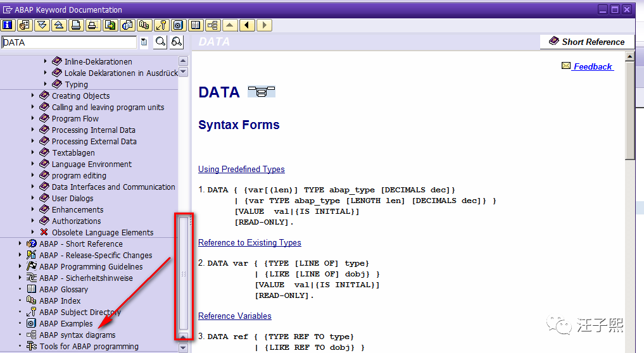Expand ABAP - Release-Specific Changes node
The height and width of the screenshot is (353, 644).
(x=20, y=255)
